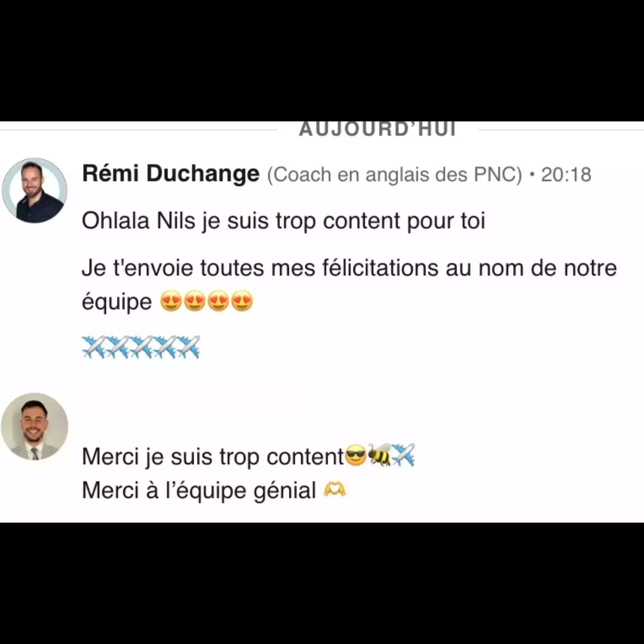Image resolution: width=644 pixels, height=644 pixels.
Task: Click the first heart-eyes emoji
Action: coord(171,301)
